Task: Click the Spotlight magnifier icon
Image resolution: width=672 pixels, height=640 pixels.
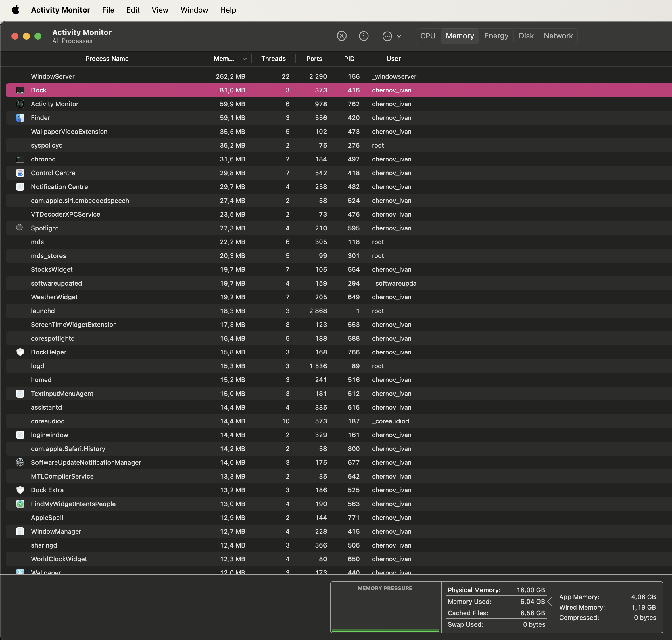Action: tap(20, 228)
